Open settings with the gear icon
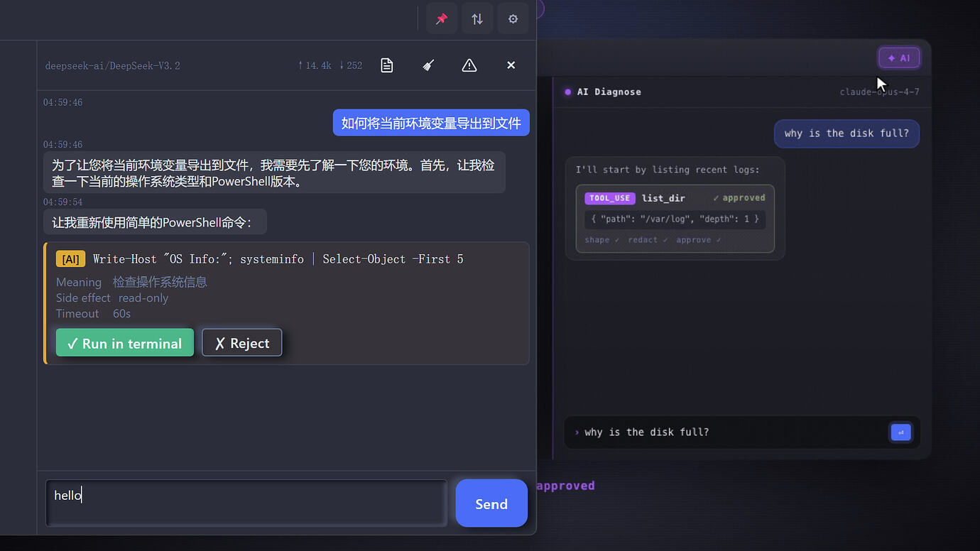The width and height of the screenshot is (980, 551). (513, 19)
